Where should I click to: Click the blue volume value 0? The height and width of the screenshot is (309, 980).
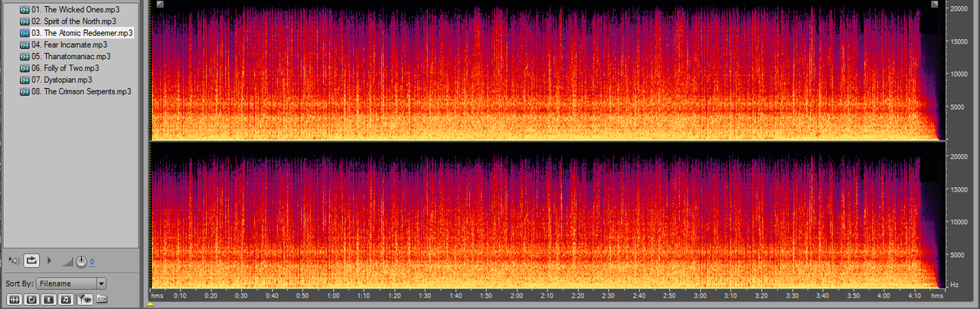(92, 262)
